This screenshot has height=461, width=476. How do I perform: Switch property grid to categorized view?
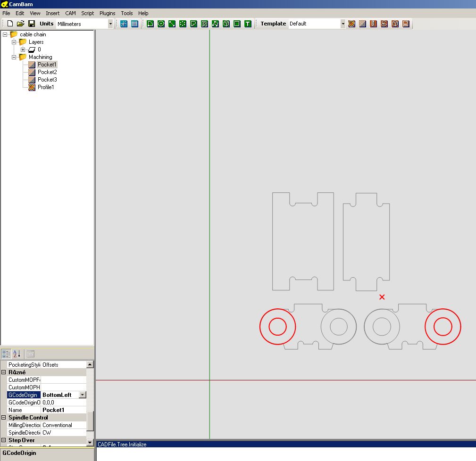[x=6, y=354]
